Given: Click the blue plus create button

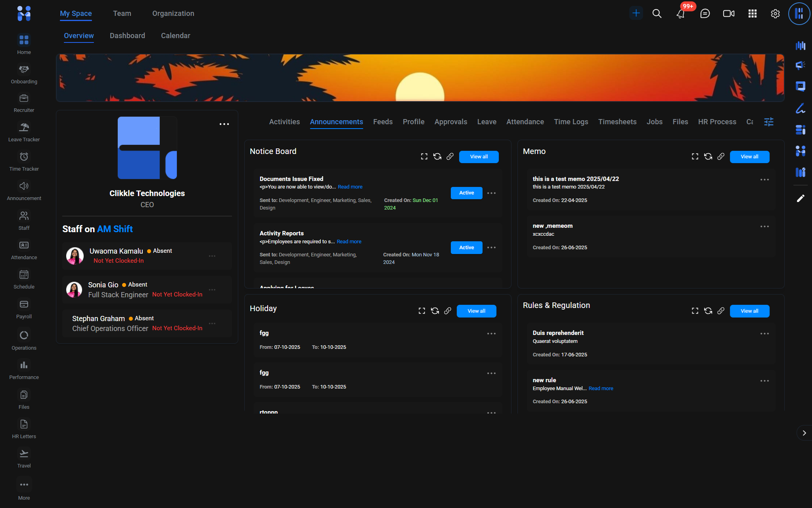Looking at the screenshot, I should [636, 13].
